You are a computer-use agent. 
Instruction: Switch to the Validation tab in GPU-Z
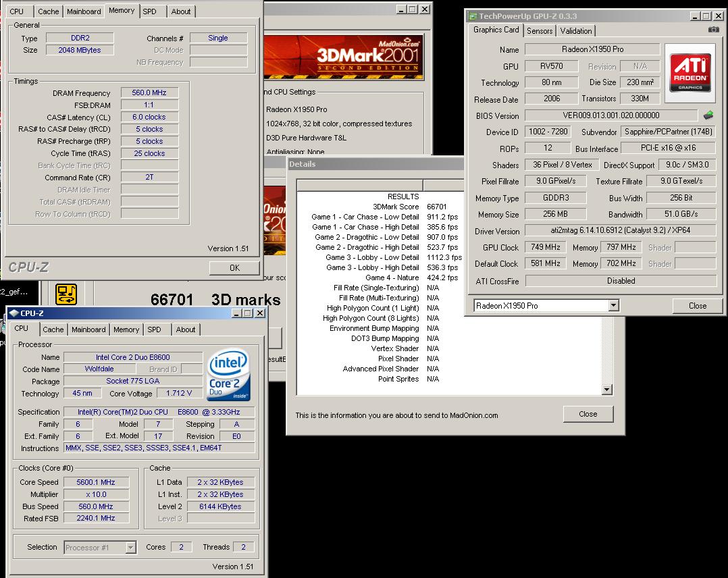(575, 31)
